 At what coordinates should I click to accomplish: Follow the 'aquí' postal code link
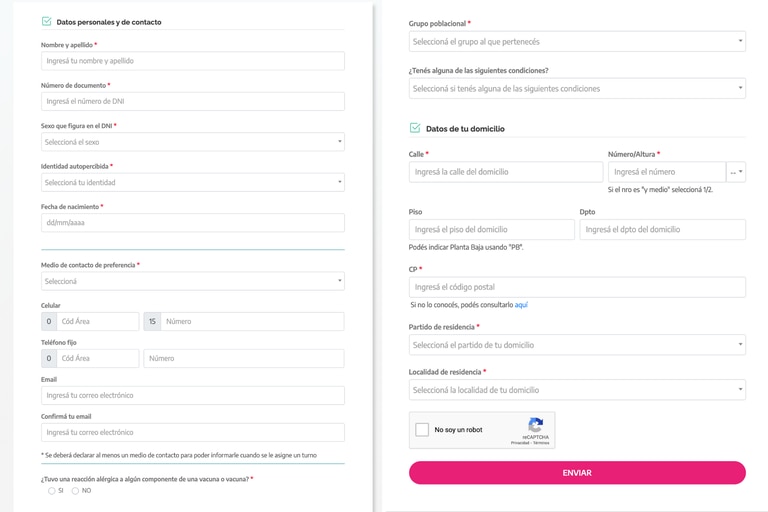tap(521, 305)
